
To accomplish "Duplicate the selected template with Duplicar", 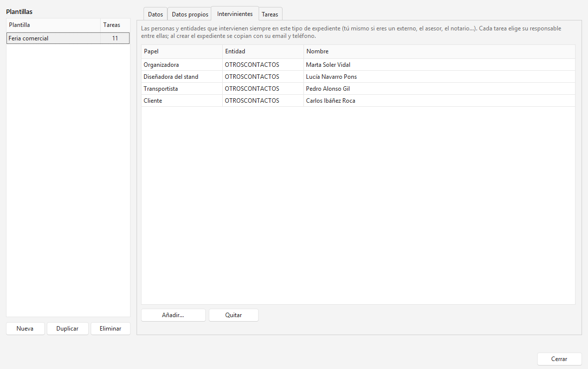I will [67, 329].
